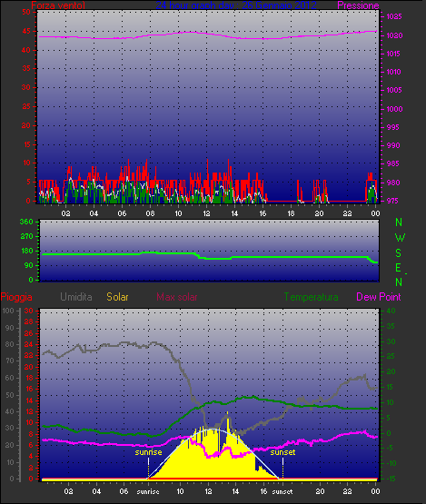Click the 'W' compass direction label

(400, 238)
